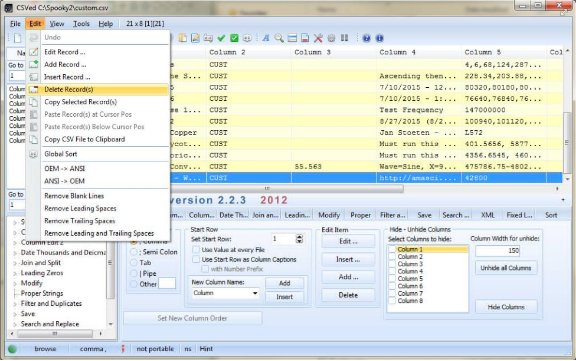Expand the Filter and Duplicates tree node

15,304
